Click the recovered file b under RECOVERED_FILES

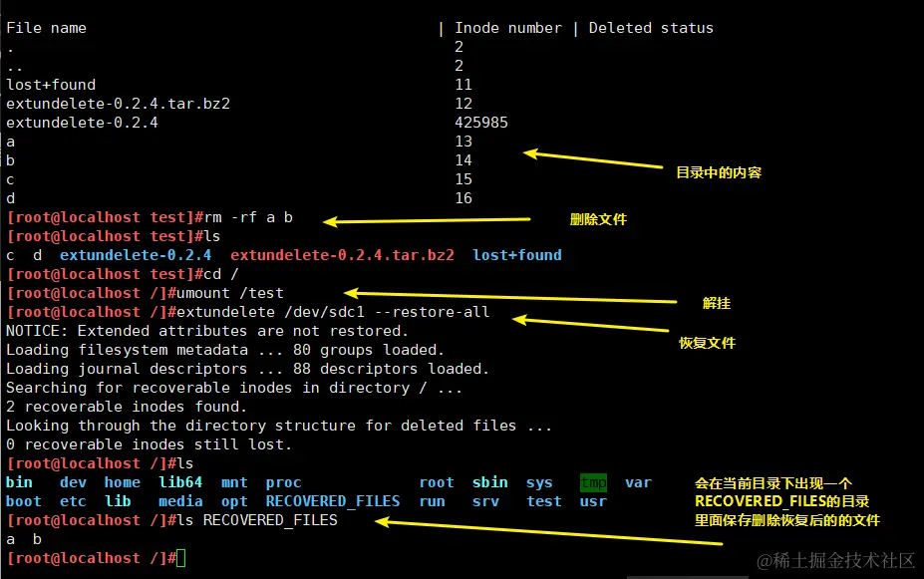tap(37, 538)
